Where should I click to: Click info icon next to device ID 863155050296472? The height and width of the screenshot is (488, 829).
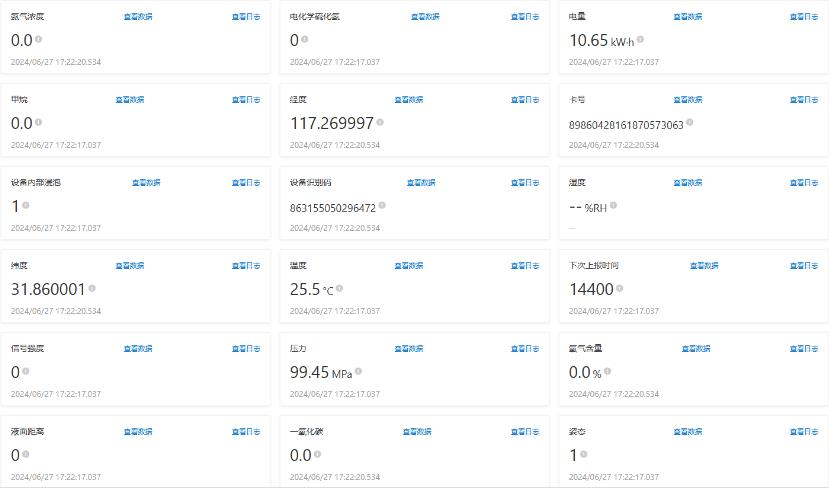point(382,205)
